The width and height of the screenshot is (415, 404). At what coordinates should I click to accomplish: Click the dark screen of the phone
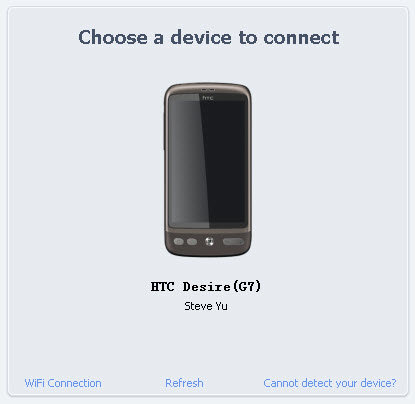208,160
